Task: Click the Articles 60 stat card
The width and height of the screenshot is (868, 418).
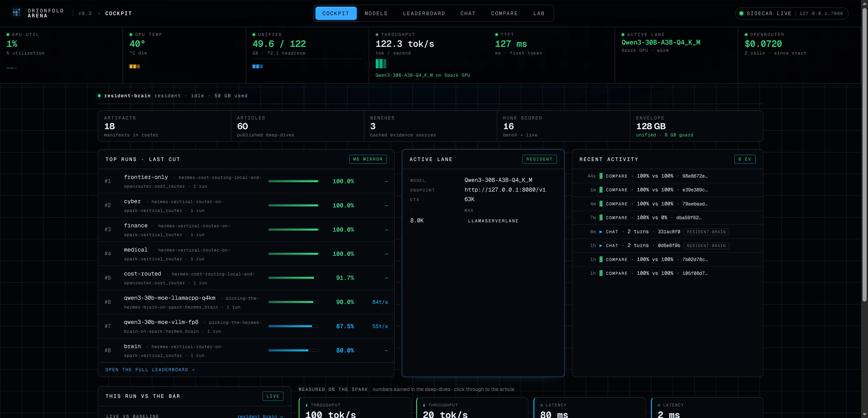Action: coord(297,126)
